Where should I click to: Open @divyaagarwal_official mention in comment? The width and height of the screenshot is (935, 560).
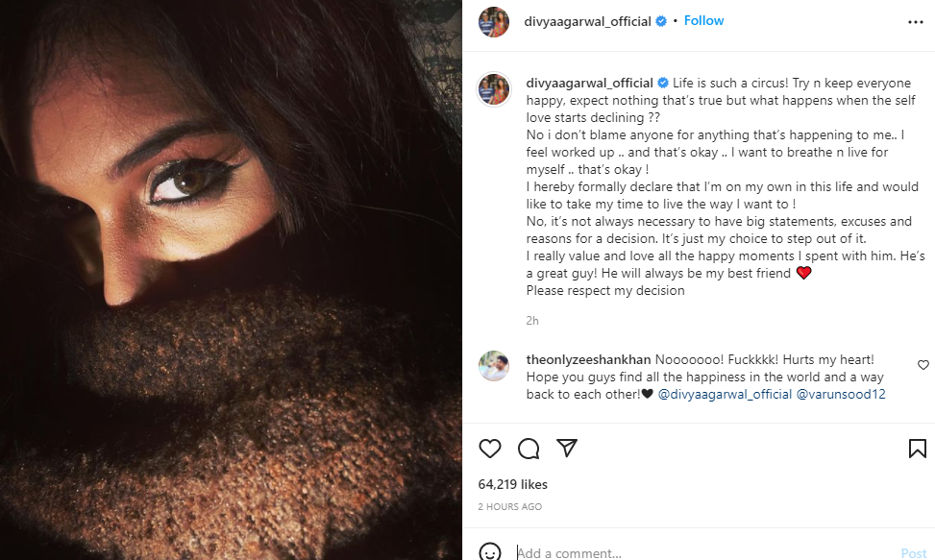(725, 394)
